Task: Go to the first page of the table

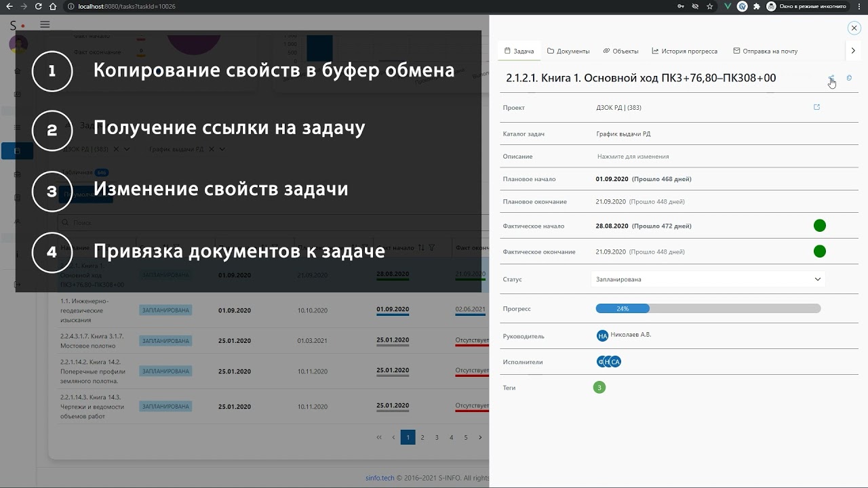Action: coord(379,437)
